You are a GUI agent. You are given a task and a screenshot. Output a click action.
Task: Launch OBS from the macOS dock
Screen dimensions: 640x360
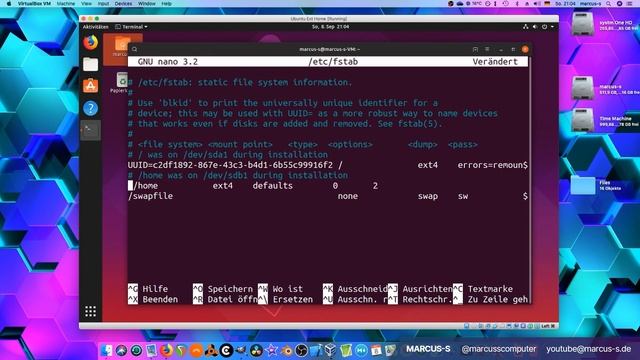[301, 350]
